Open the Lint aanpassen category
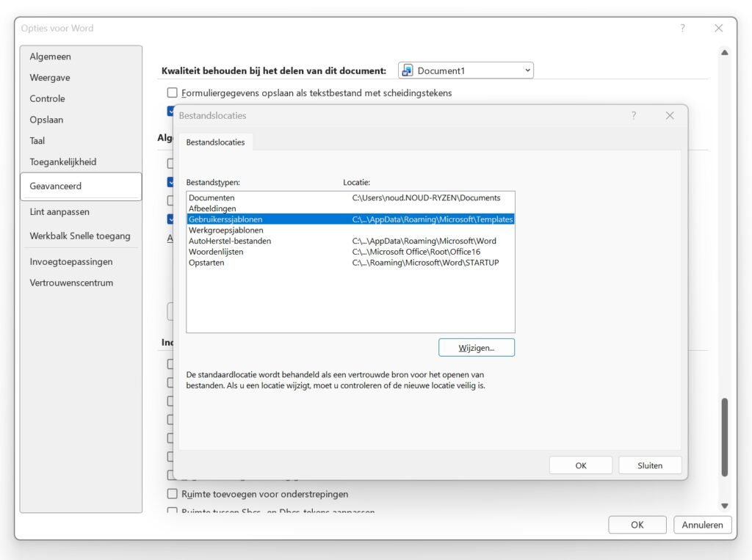This screenshot has width=752, height=560. (81, 212)
